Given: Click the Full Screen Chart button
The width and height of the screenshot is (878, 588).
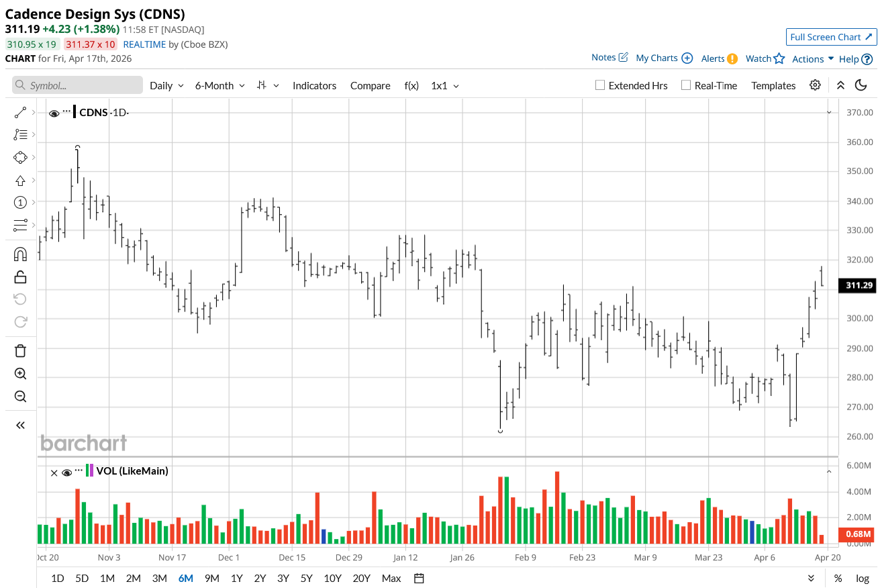Looking at the screenshot, I should coord(831,37).
